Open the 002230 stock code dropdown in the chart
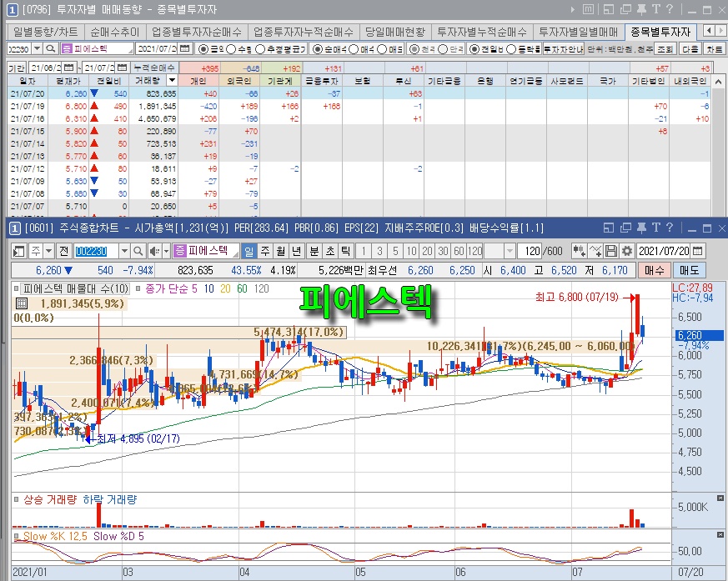The width and height of the screenshot is (728, 581). [124, 251]
